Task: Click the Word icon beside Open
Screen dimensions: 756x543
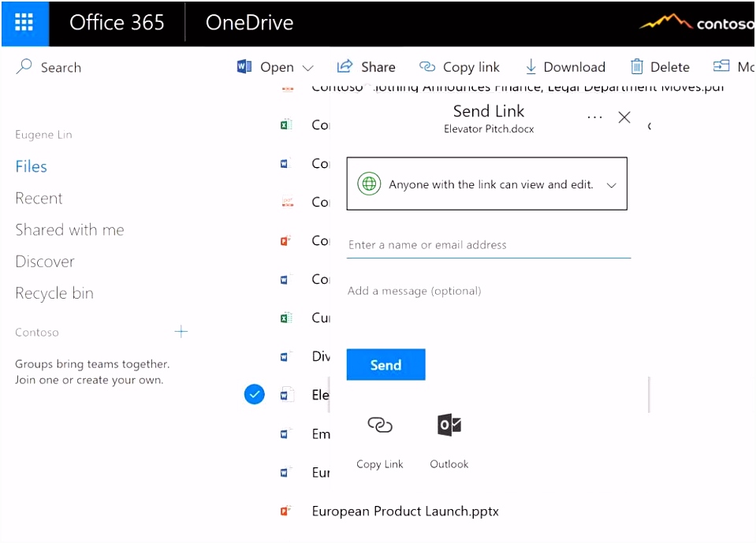Action: (244, 66)
